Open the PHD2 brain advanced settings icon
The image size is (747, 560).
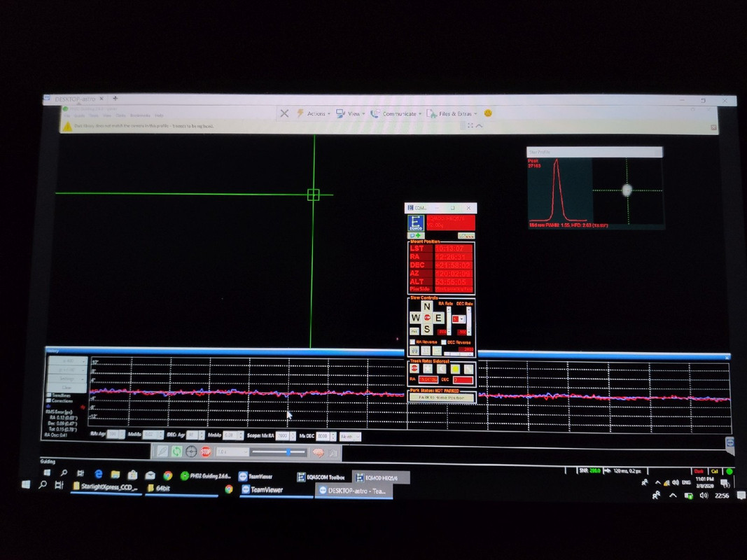tap(319, 453)
